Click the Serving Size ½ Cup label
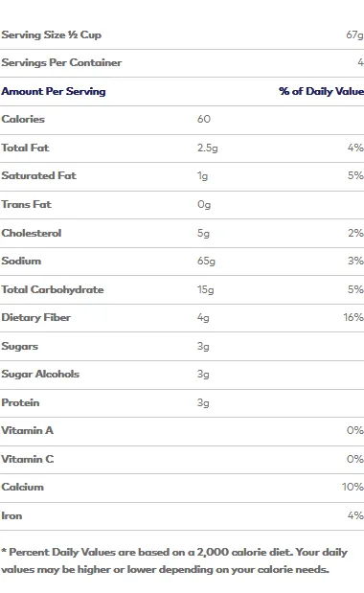The height and width of the screenshot is (593, 364). click(x=52, y=34)
